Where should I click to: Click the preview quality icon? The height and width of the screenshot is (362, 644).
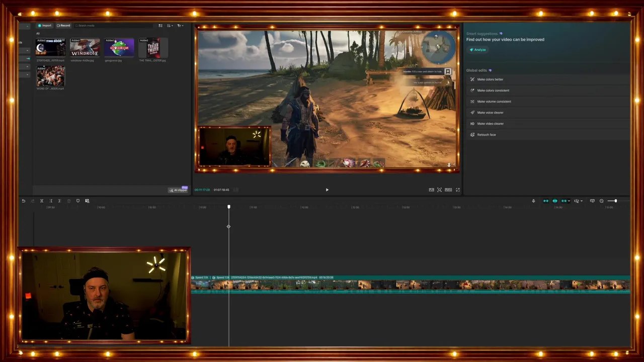pyautogui.click(x=448, y=190)
